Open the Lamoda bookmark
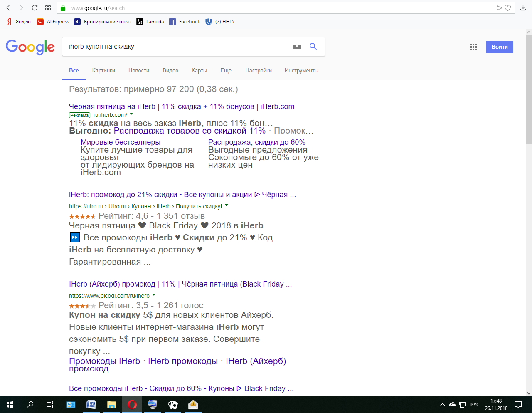The width and height of the screenshot is (532, 413). click(x=150, y=22)
